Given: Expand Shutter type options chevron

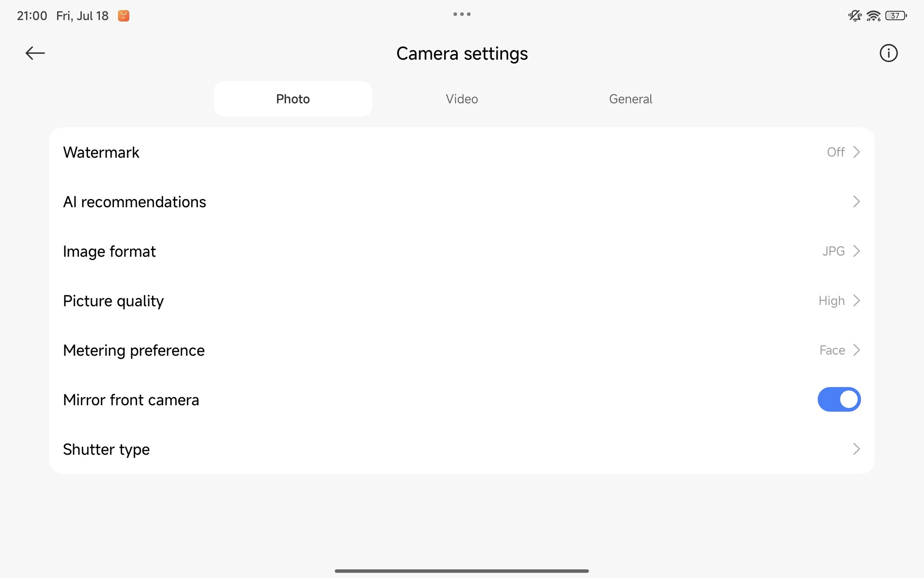Looking at the screenshot, I should point(857,449).
